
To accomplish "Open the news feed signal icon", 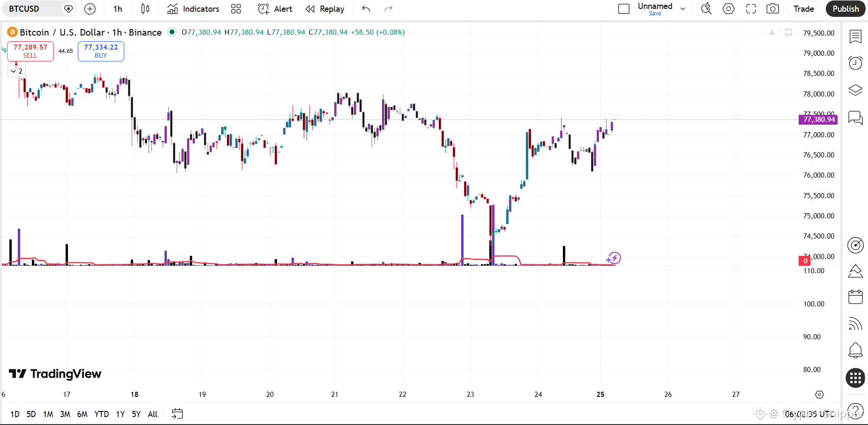I will [x=855, y=324].
